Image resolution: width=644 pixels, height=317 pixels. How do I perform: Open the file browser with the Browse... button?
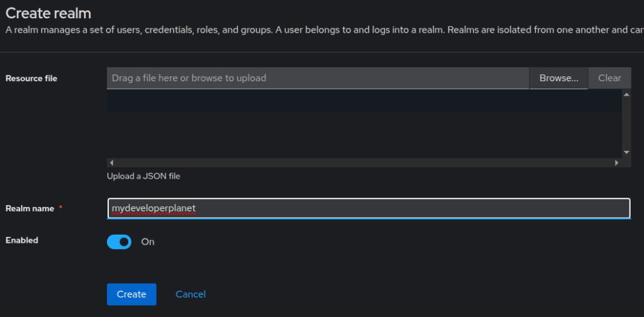[559, 78]
